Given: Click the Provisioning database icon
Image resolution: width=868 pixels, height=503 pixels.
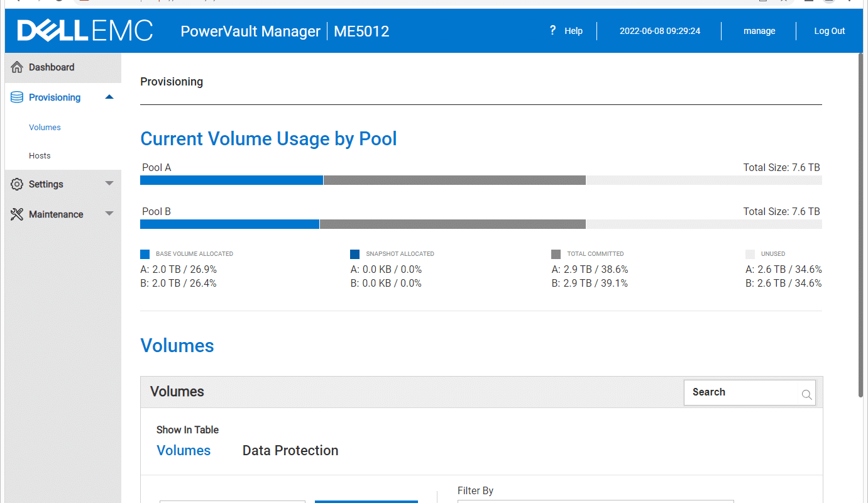Looking at the screenshot, I should (17, 97).
